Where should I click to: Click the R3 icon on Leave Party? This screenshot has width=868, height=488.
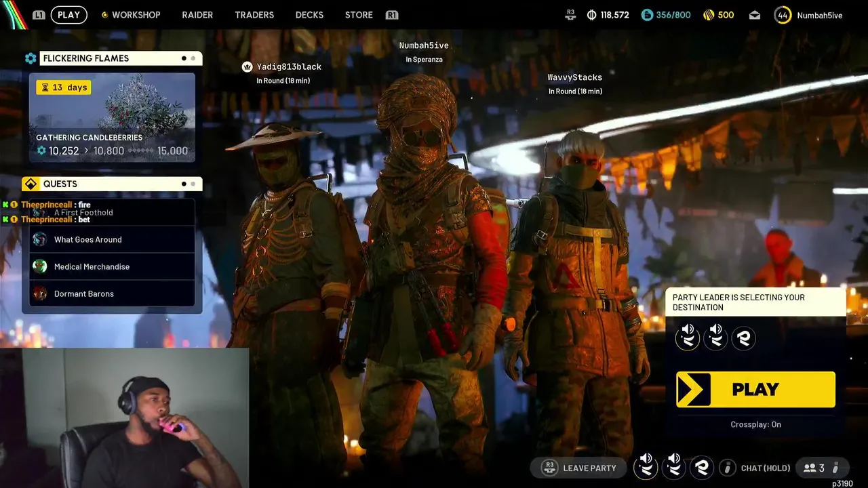(x=549, y=468)
